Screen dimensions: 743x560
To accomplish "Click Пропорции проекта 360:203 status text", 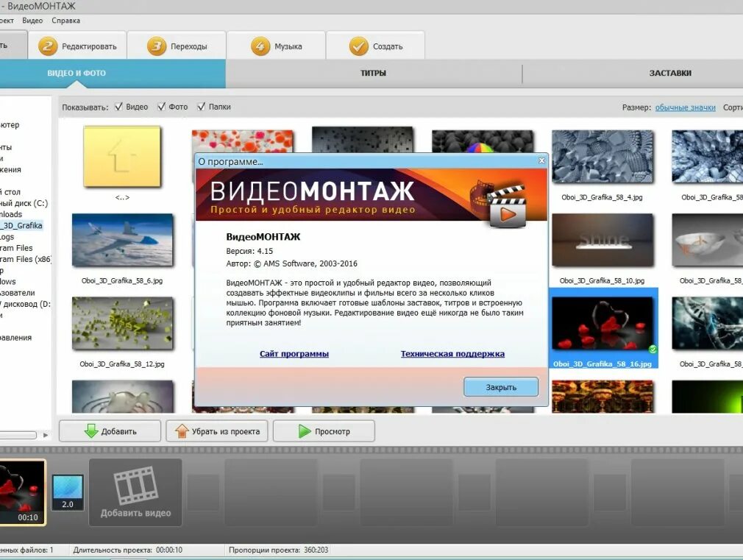I will tap(278, 550).
